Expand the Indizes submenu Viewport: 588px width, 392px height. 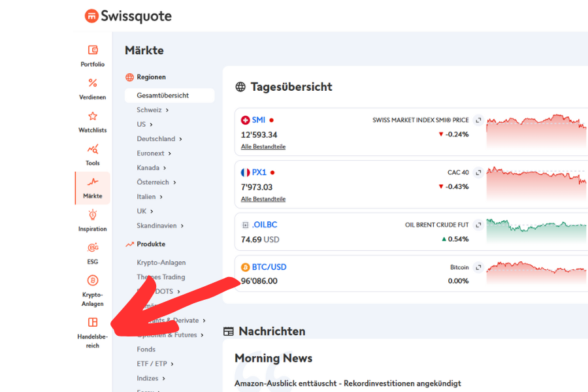coord(163,378)
